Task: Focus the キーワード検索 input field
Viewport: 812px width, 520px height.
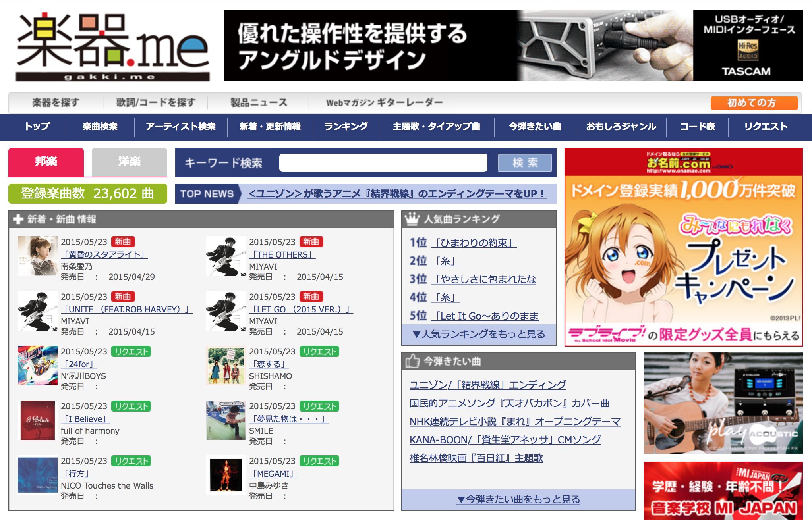Action: coord(383,163)
